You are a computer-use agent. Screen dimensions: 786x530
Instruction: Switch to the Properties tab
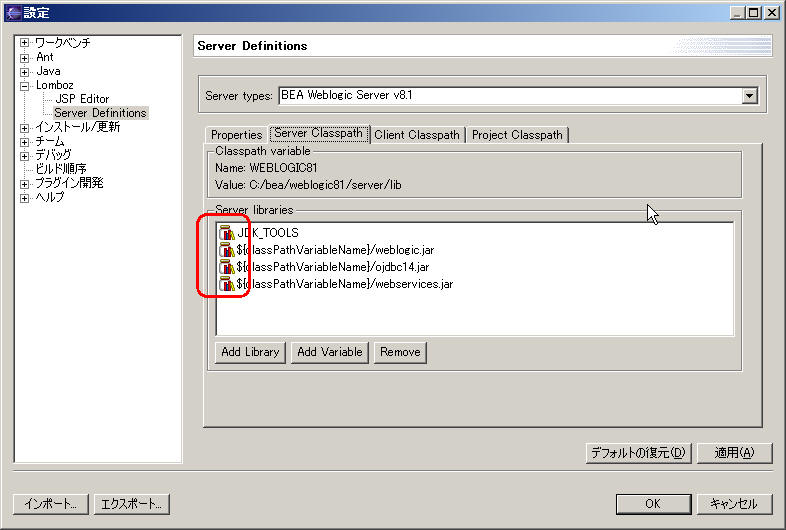236,135
